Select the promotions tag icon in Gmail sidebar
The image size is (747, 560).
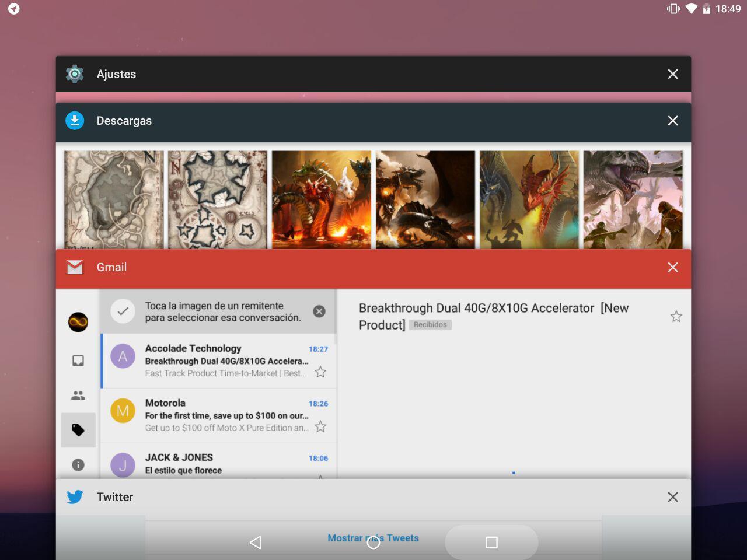pos(78,430)
